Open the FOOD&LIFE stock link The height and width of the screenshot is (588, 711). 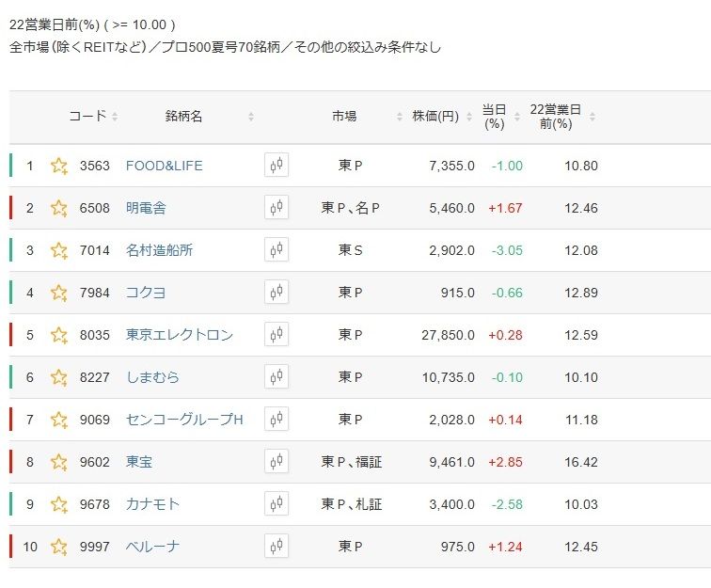pyautogui.click(x=165, y=166)
